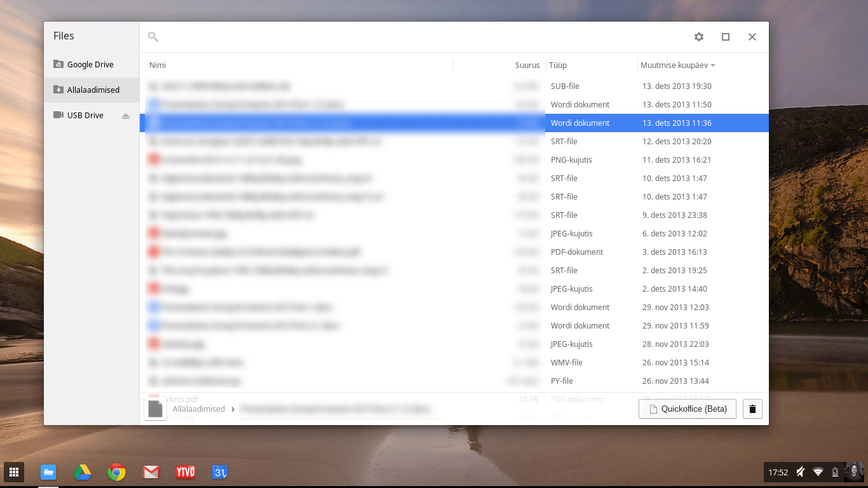Sort files by Suurus column
868x488 pixels.
click(x=527, y=65)
